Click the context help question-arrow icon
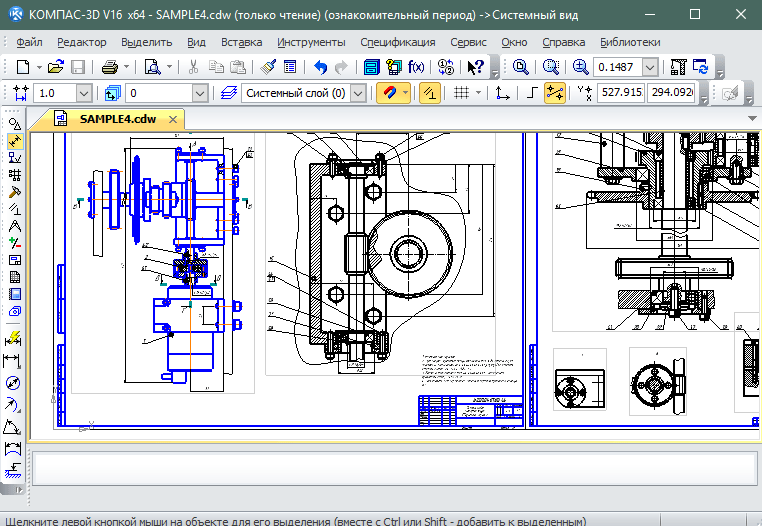This screenshot has height=526, width=762. tap(475, 67)
